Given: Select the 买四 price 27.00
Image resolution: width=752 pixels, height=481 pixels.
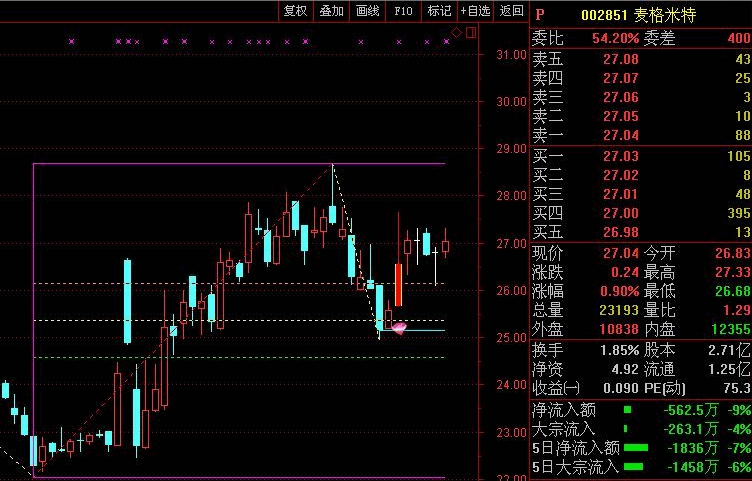Looking at the screenshot, I should coord(621,213).
